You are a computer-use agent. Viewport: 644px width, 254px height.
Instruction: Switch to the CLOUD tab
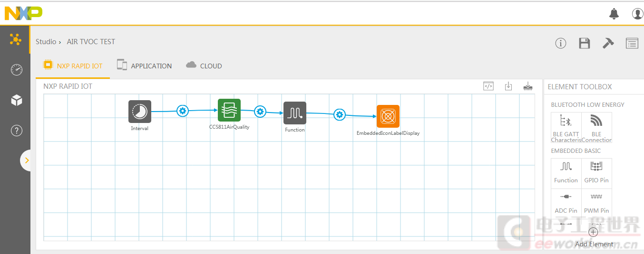tap(204, 66)
